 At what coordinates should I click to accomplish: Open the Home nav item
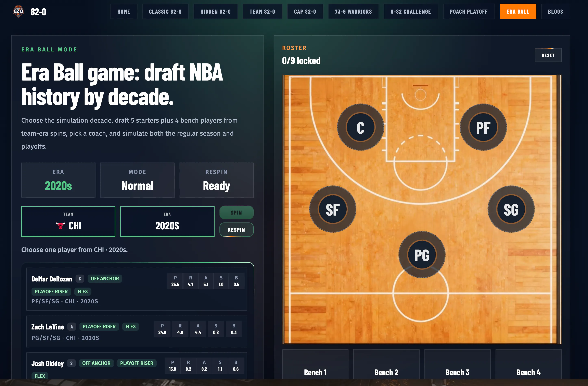click(x=124, y=11)
